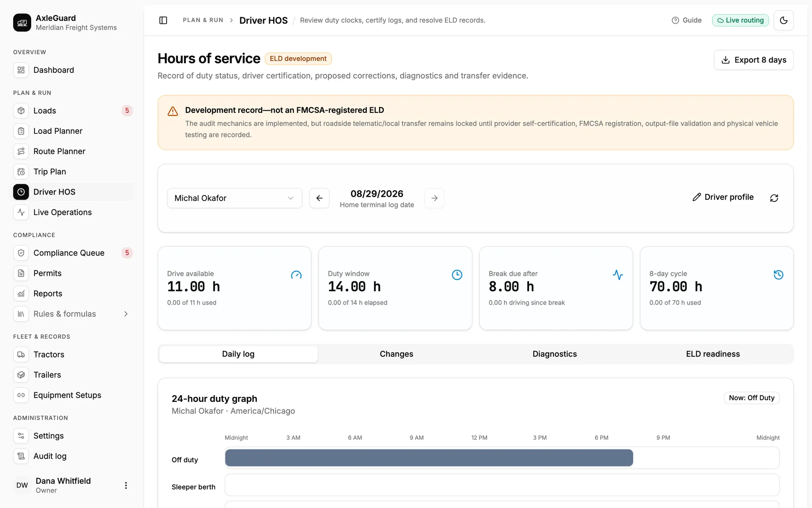Open the Michal Okafor driver dropdown
The image size is (812, 508).
click(235, 198)
